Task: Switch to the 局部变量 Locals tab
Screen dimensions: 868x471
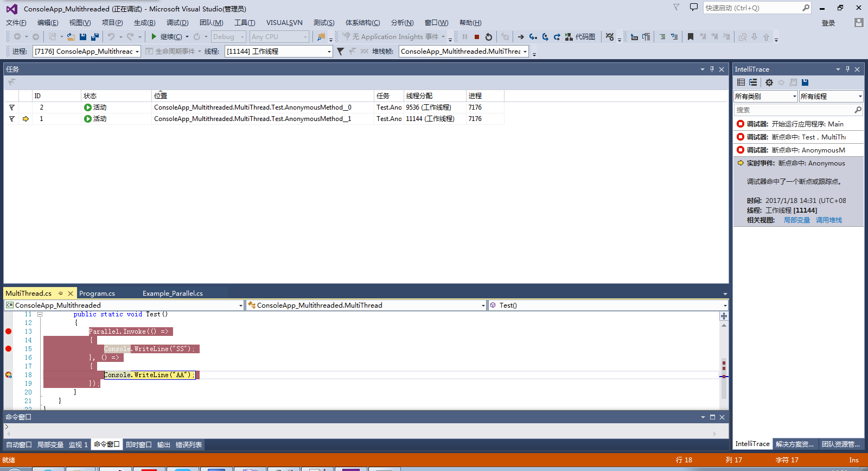Action: pyautogui.click(x=50, y=445)
